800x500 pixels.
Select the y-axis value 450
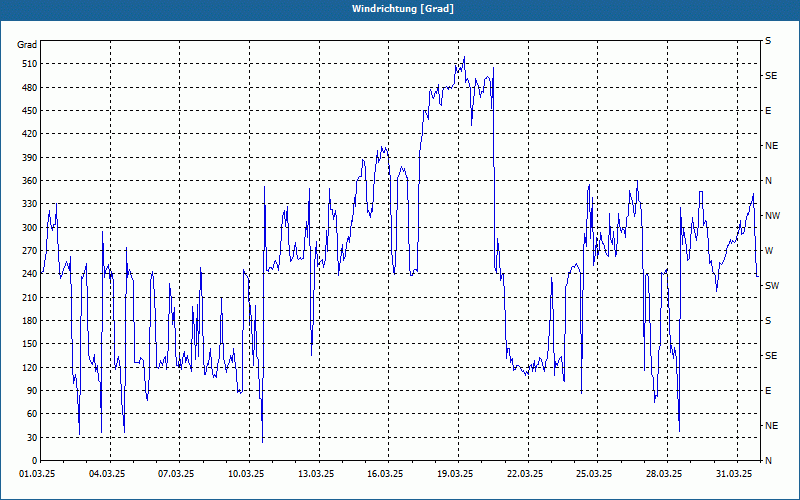30,111
